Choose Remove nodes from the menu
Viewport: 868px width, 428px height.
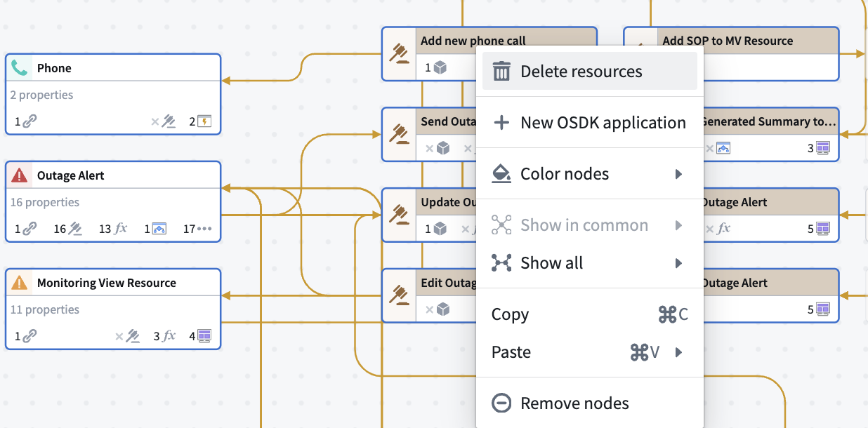tap(574, 403)
